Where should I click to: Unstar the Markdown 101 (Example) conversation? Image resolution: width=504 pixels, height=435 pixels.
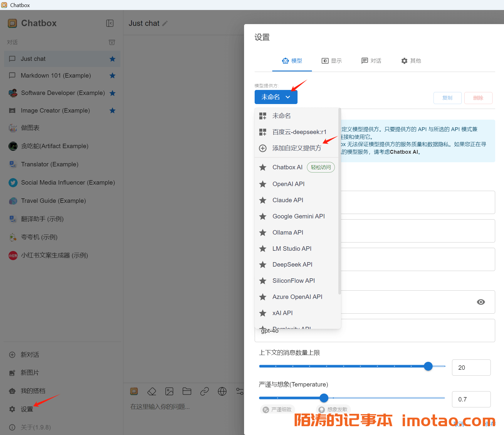[112, 76]
